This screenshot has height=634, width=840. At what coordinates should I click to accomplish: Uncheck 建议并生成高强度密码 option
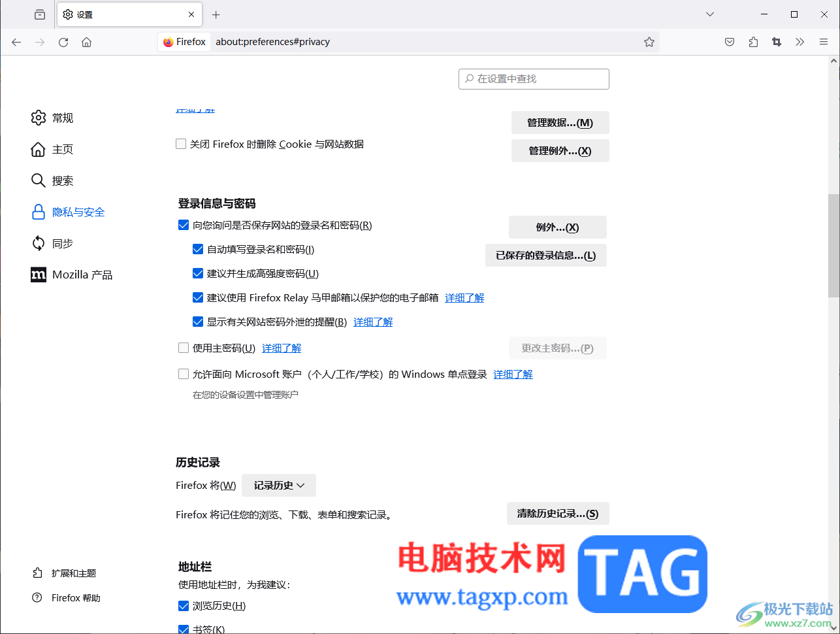(x=198, y=273)
